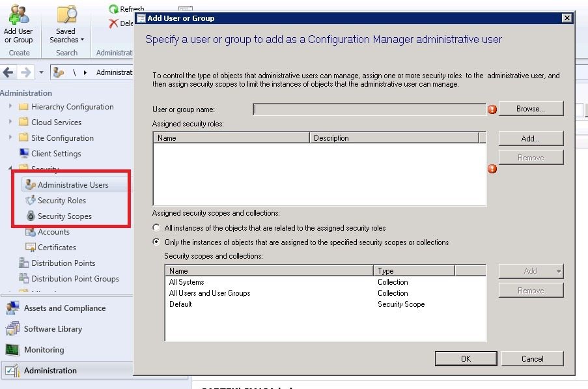Switch to the Monitoring workspace
The image size is (588, 389).
44,350
